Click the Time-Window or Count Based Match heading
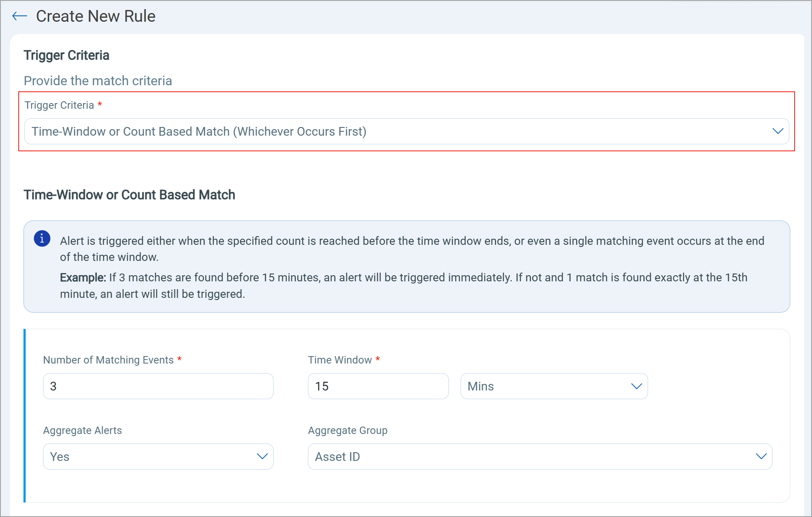Viewport: 812px width, 517px height. [x=129, y=195]
